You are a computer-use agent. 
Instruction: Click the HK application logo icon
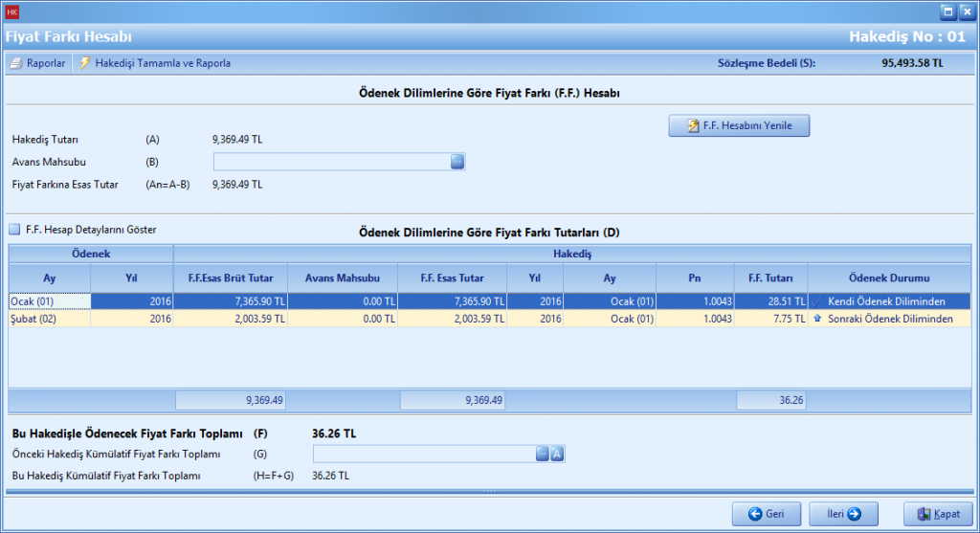[x=11, y=11]
